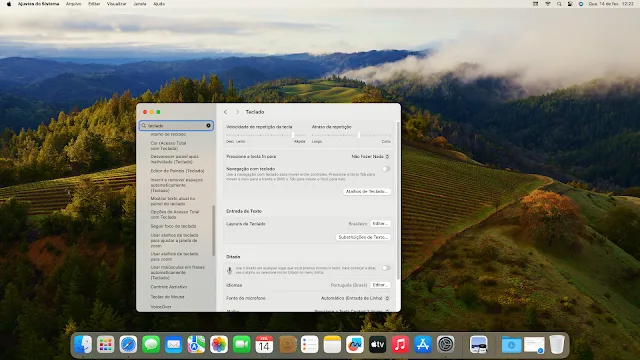Open Control Center in menu bar
This screenshot has width=640, height=360.
point(570,4)
